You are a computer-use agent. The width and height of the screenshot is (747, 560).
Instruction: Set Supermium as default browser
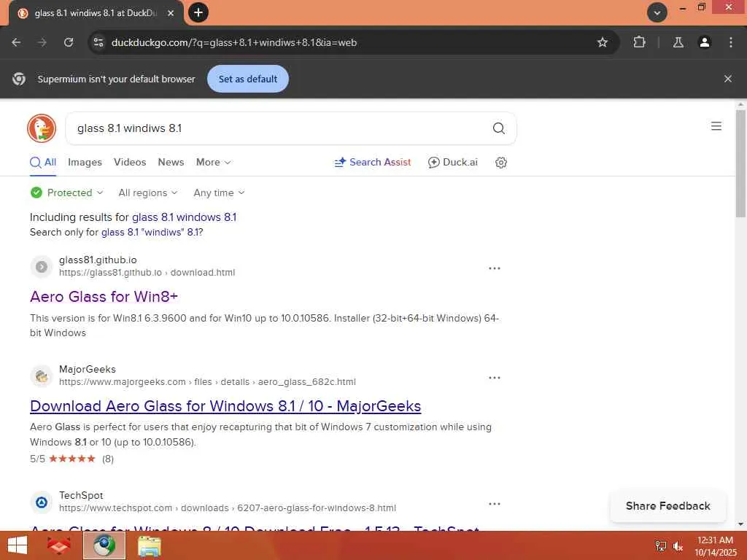(248, 79)
